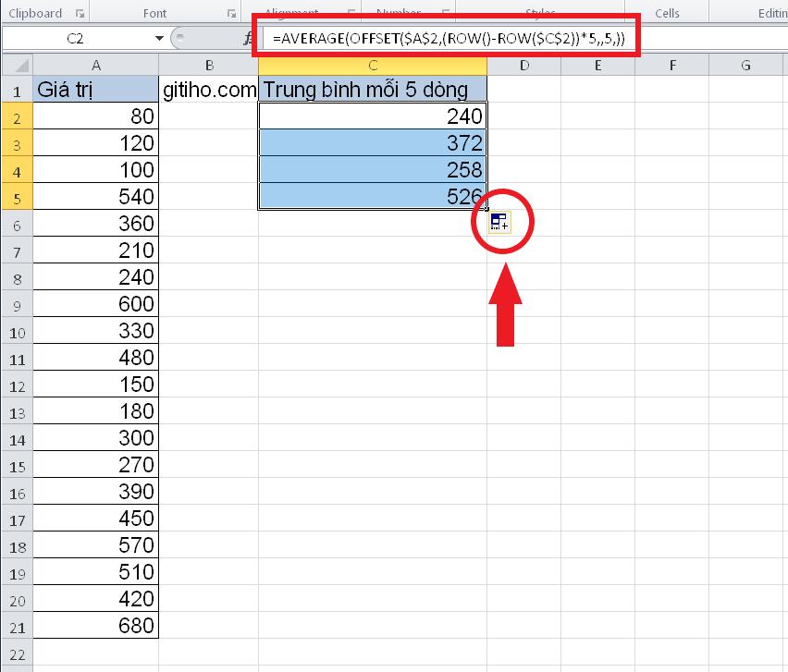
Task: Click cell A7 with value 210
Action: 96,250
